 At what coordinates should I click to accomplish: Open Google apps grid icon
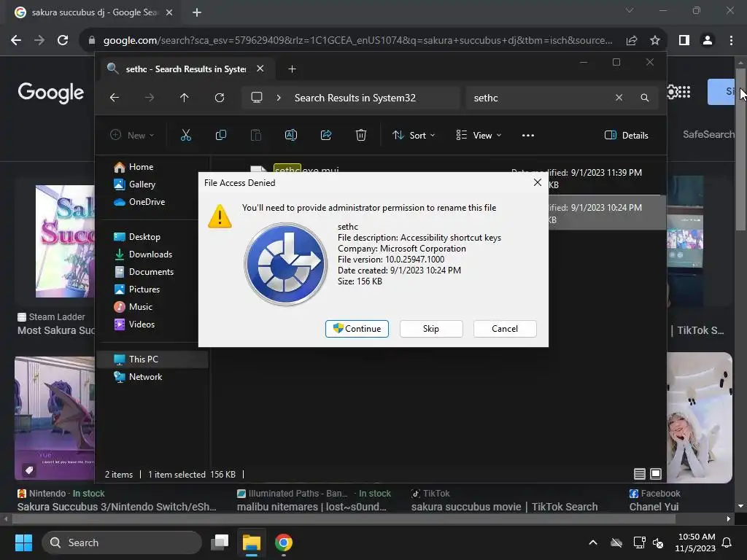pyautogui.click(x=684, y=91)
